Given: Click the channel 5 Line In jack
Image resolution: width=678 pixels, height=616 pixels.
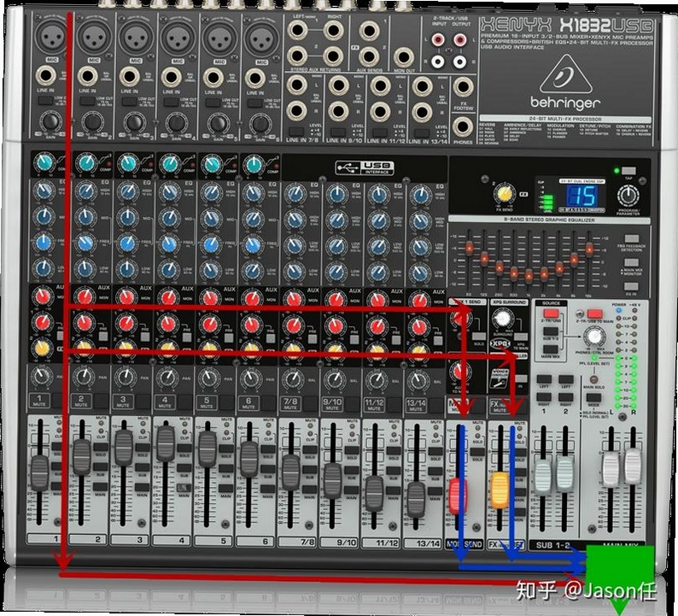Looking at the screenshot, I should tap(213, 78).
